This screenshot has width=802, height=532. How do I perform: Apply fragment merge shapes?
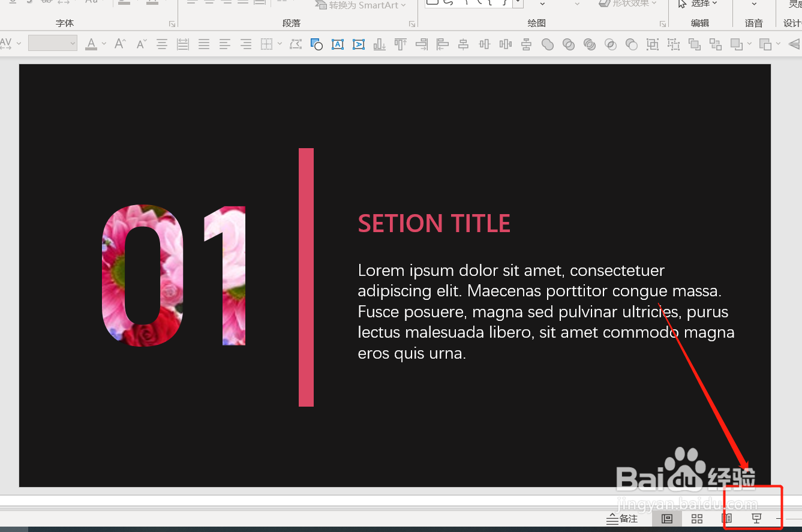coord(590,44)
